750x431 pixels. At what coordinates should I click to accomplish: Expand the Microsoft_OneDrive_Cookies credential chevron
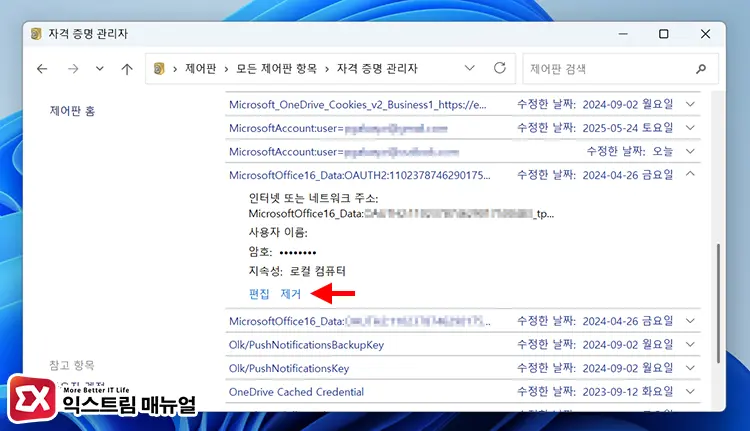tap(690, 104)
